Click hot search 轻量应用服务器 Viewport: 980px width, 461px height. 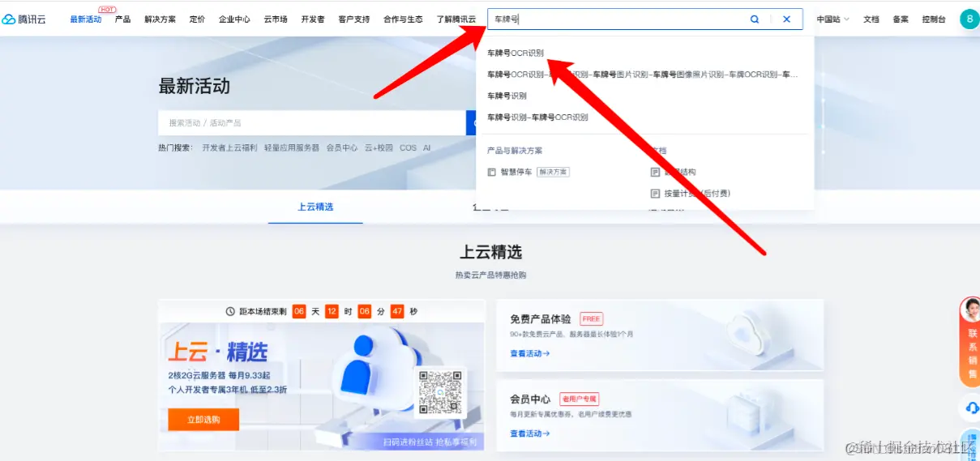tap(292, 148)
